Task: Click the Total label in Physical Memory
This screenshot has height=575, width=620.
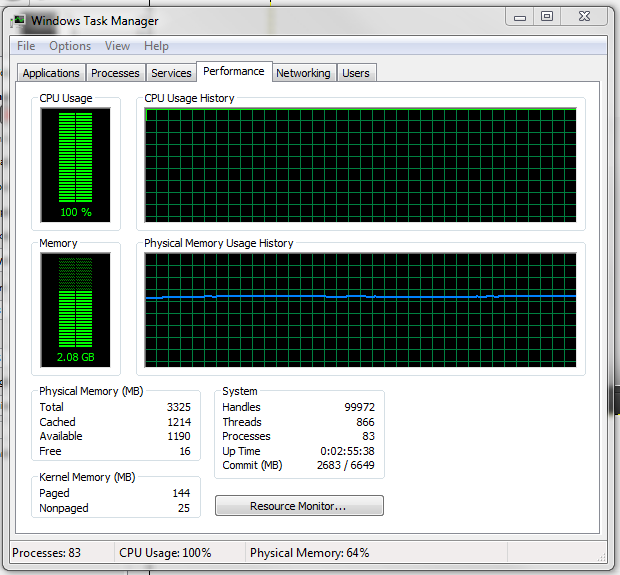Action: click(x=51, y=407)
